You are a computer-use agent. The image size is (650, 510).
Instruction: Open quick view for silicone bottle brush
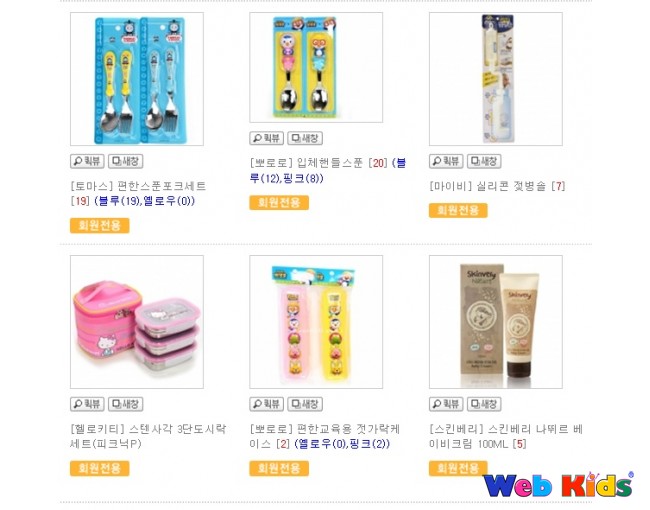[x=446, y=161]
